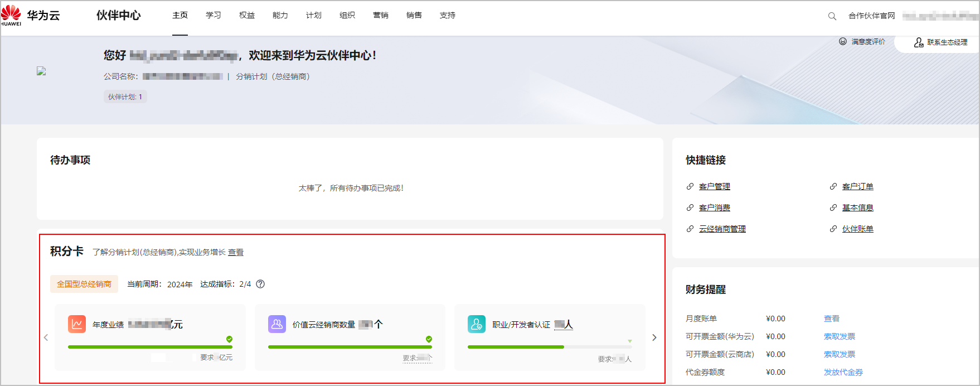Click 索取发票 for 可开票金额(华为云)
Image resolution: width=980 pixels, height=386 pixels.
(x=840, y=336)
